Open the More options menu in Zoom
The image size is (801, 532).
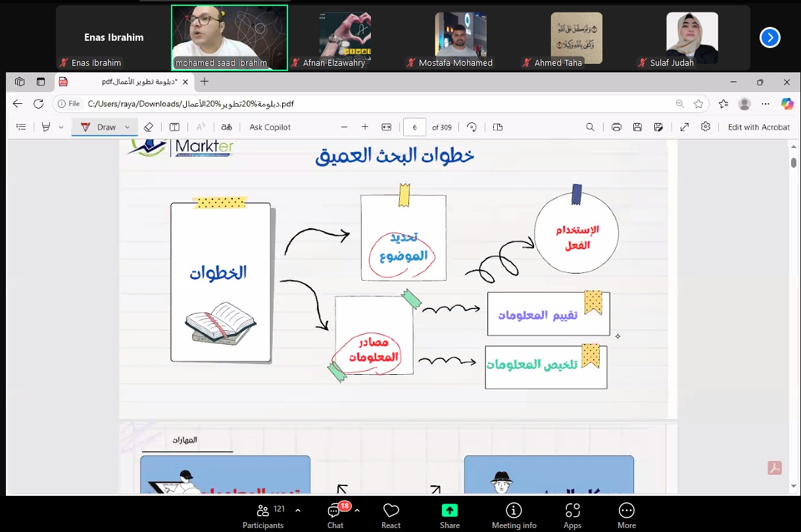tap(627, 516)
